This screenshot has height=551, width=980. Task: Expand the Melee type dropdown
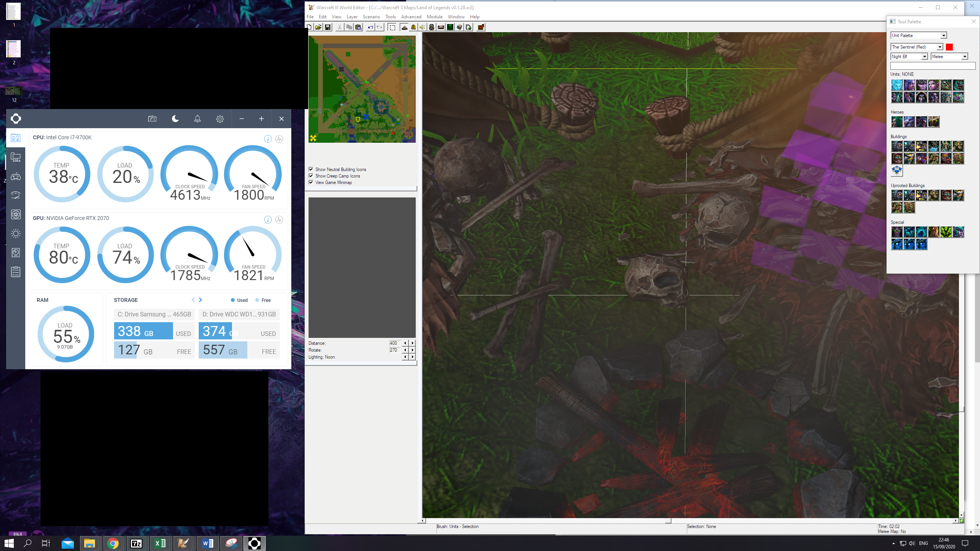coord(949,57)
